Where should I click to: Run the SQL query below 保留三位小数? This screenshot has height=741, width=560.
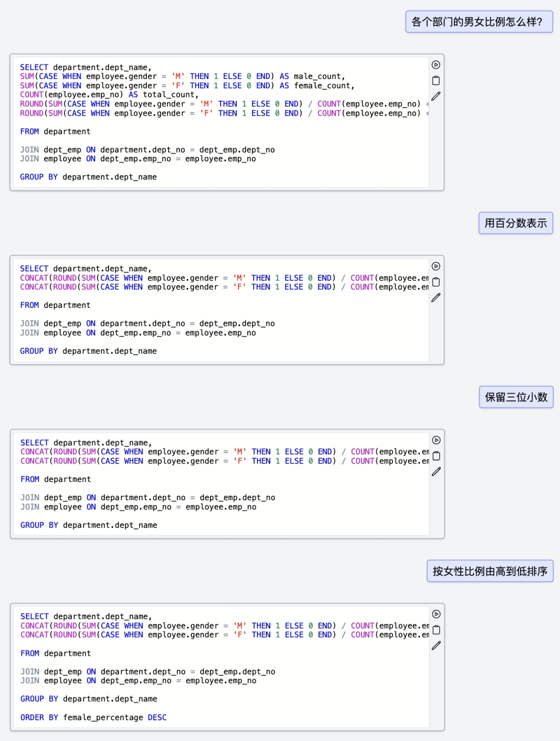pyautogui.click(x=437, y=440)
